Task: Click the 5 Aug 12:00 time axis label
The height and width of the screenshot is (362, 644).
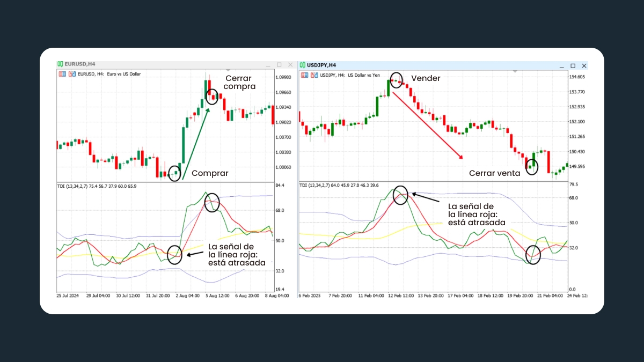Action: tap(217, 295)
